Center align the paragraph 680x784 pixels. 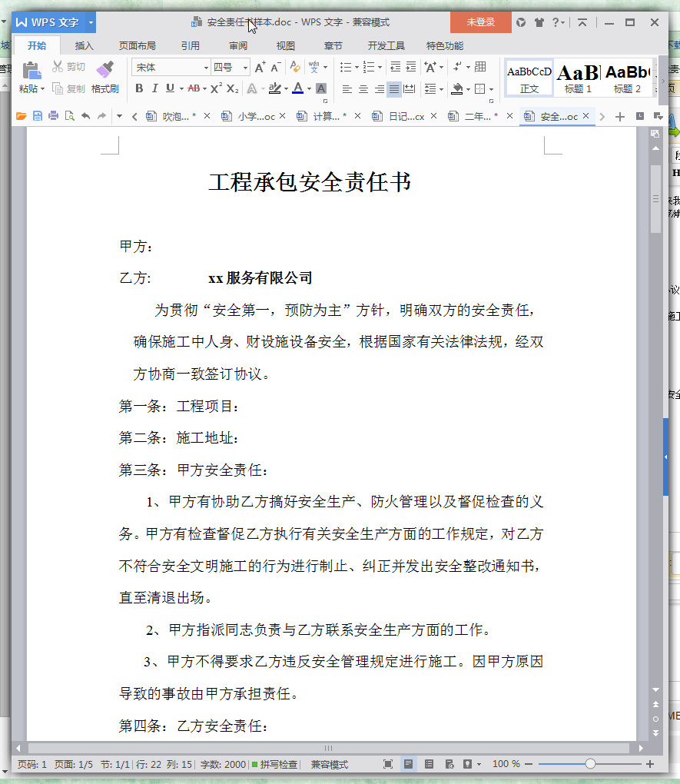pos(363,89)
